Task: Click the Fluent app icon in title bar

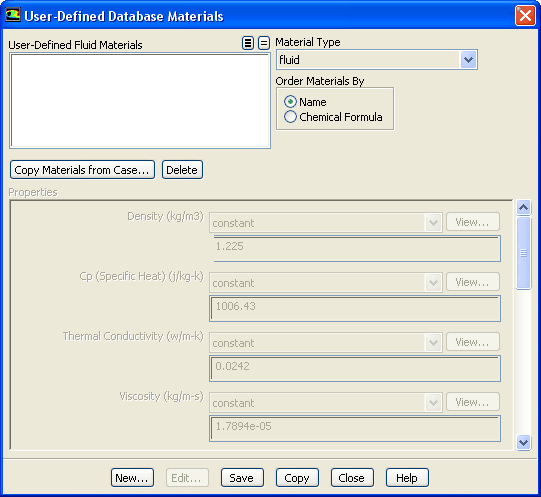Action: click(x=13, y=15)
